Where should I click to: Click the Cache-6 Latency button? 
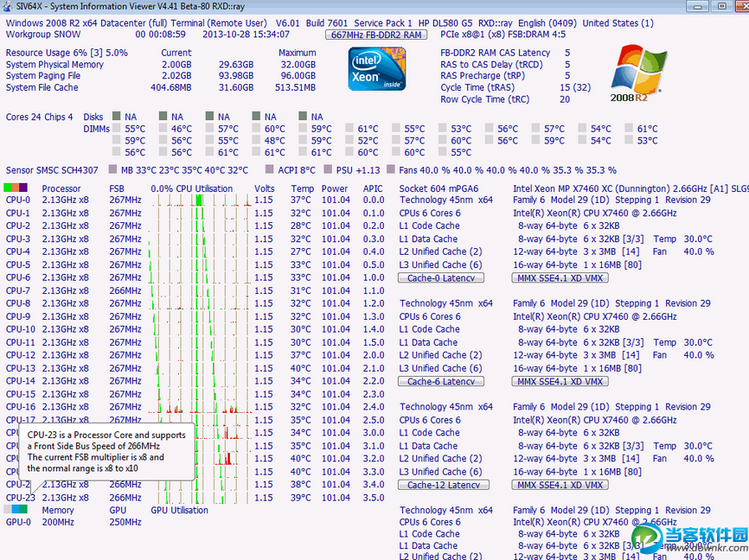click(x=441, y=382)
